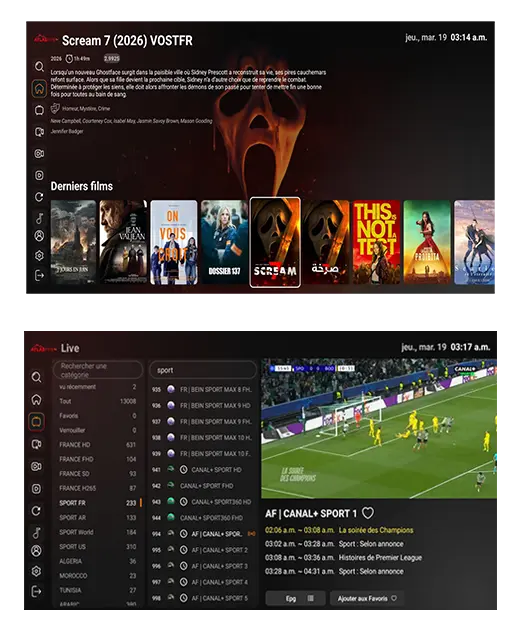Open music note icon on Scream 7 screen
Image resolution: width=520 pixels, height=630 pixels.
[x=39, y=218]
